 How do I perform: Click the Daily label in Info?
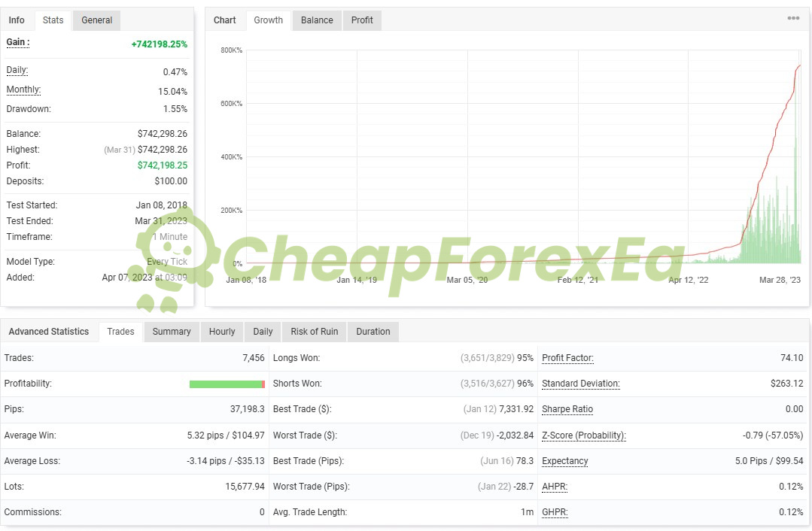17,70
